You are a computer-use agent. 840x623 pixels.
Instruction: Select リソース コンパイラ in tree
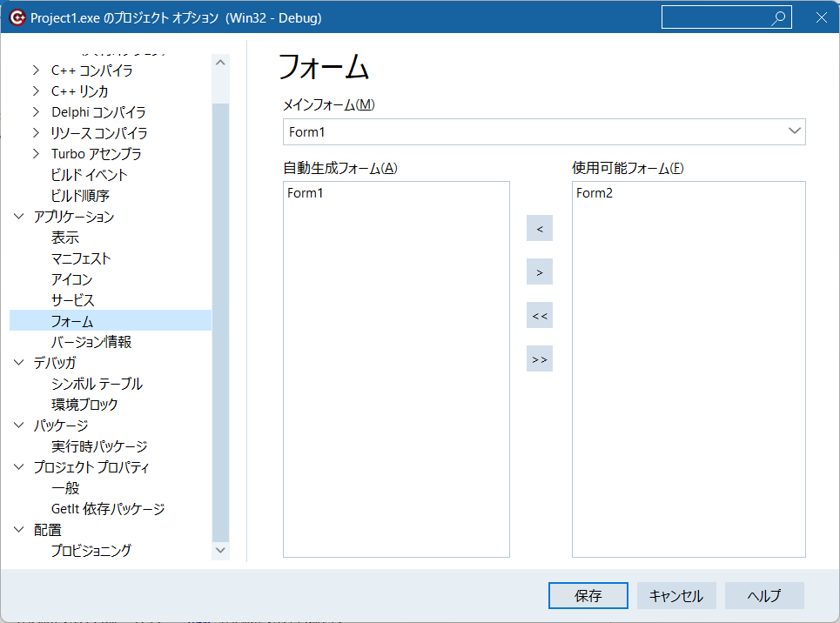[x=99, y=133]
